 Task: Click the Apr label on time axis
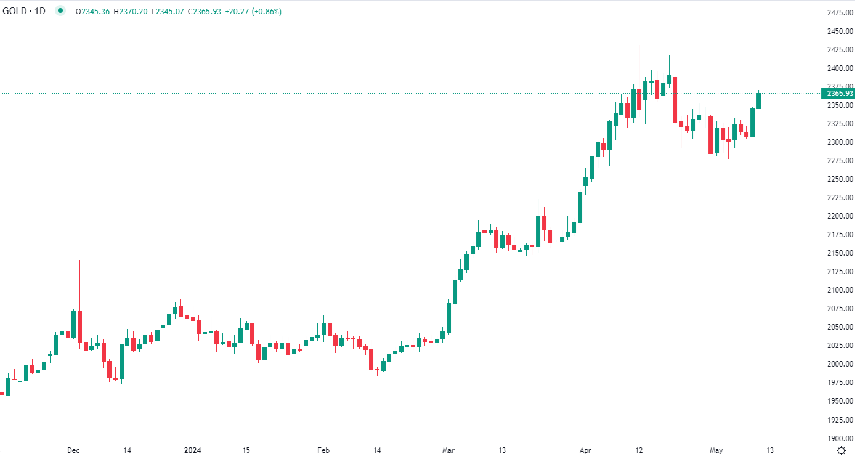coord(585,450)
